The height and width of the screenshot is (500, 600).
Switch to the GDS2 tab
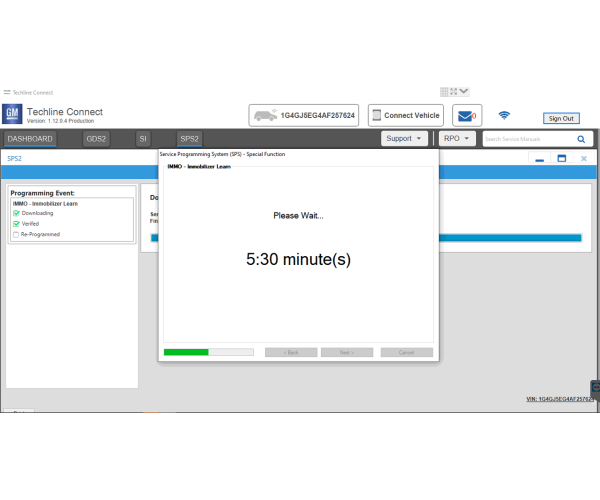tap(96, 139)
